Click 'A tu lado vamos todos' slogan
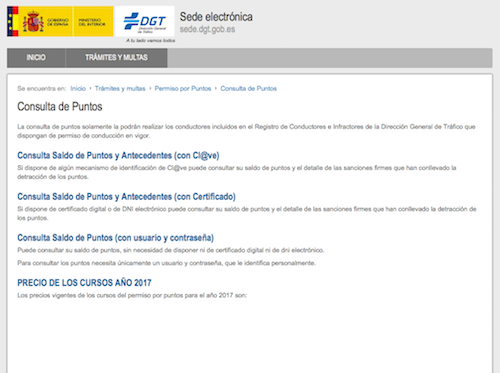 point(150,40)
